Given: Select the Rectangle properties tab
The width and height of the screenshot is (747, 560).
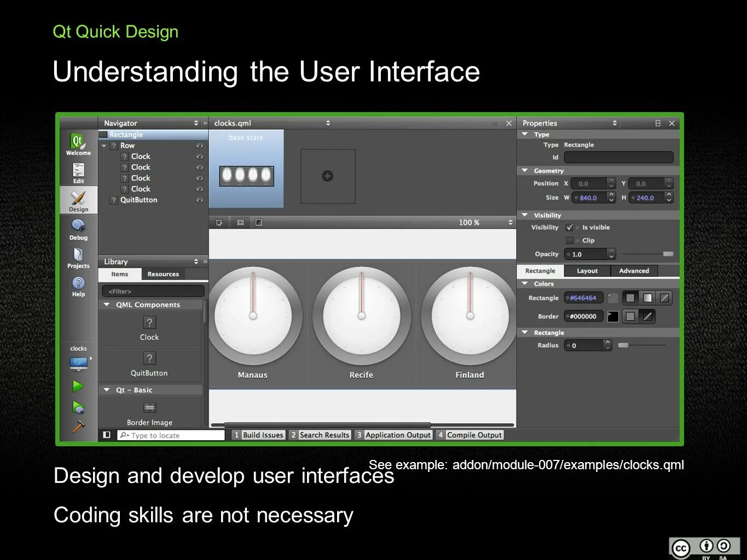Looking at the screenshot, I should click(540, 271).
